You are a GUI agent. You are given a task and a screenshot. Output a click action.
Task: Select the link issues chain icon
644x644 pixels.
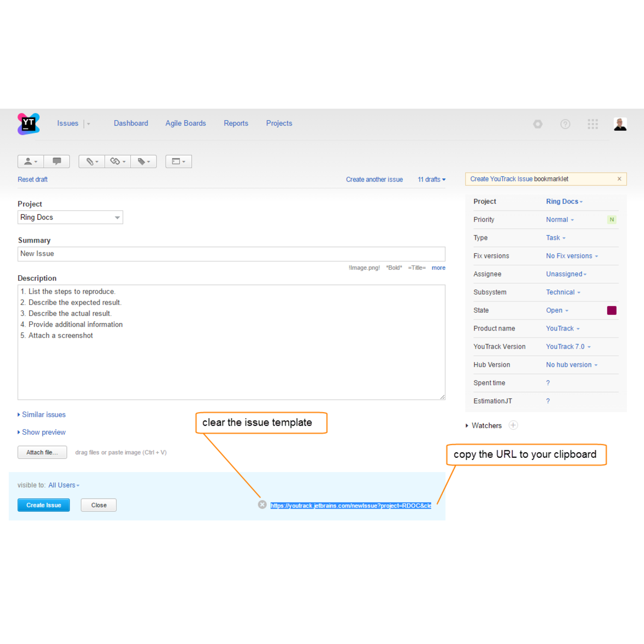click(x=117, y=161)
